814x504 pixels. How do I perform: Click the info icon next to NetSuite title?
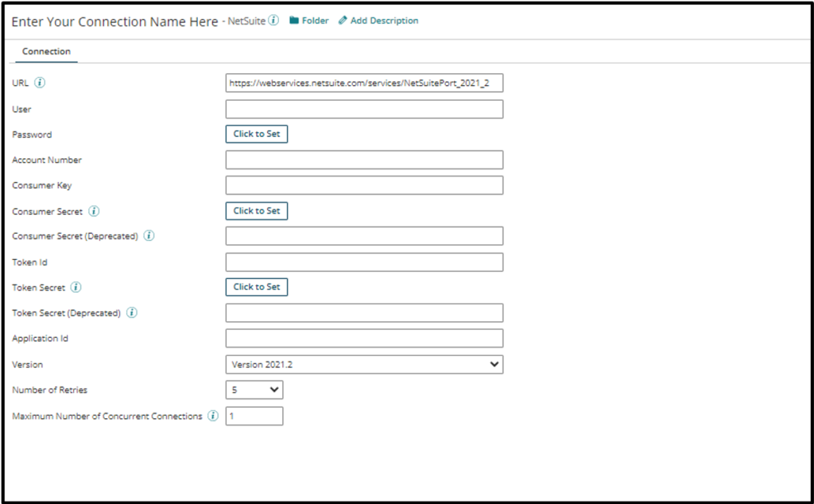tap(274, 21)
